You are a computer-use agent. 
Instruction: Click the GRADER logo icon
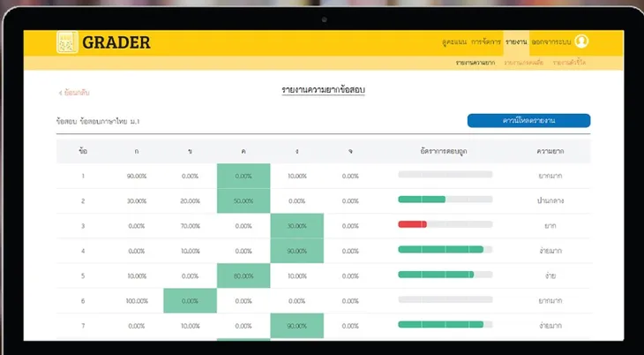pos(67,42)
